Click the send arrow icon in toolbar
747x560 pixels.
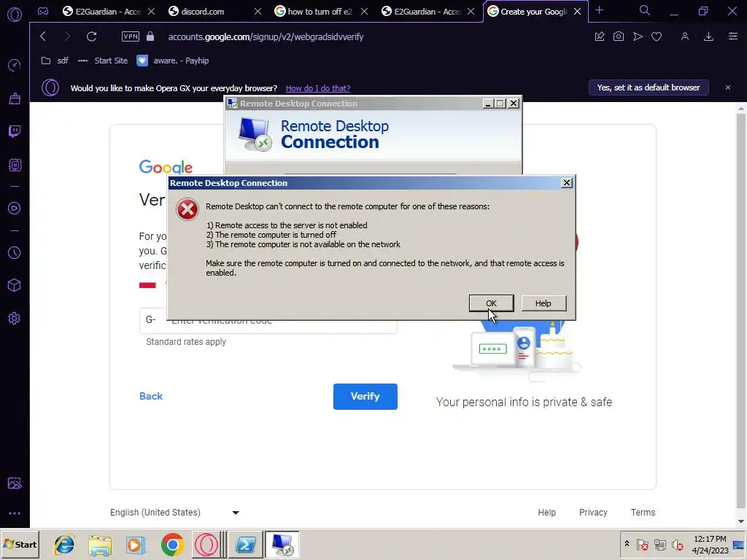(638, 36)
